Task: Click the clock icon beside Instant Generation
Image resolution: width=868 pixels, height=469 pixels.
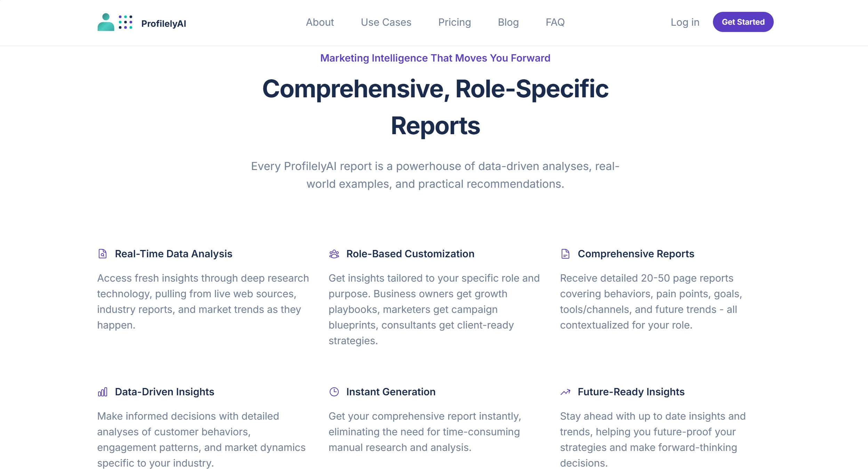Action: point(334,392)
